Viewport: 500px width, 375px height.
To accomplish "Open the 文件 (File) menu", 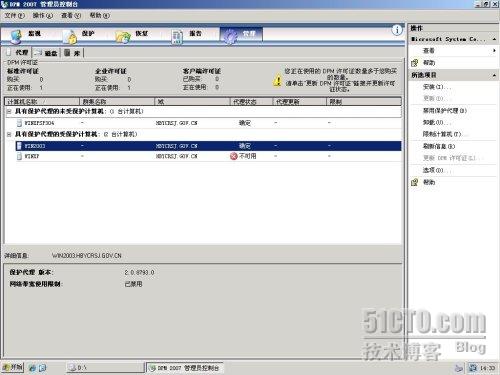I will click(15, 15).
